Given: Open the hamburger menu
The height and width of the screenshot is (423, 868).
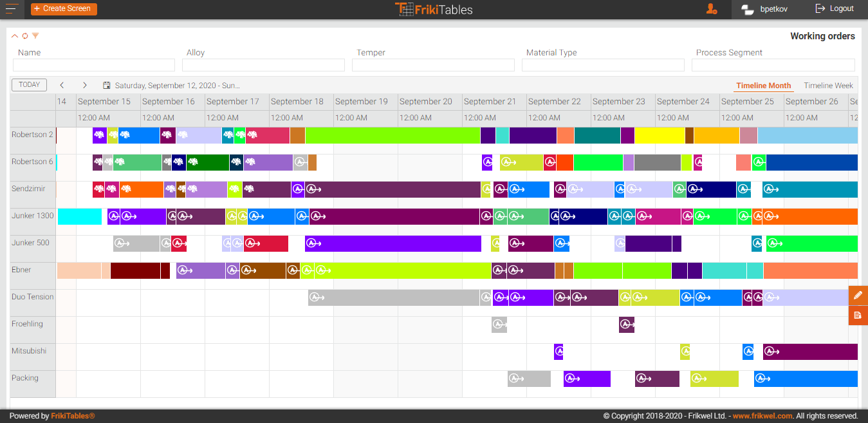Looking at the screenshot, I should pyautogui.click(x=12, y=9).
